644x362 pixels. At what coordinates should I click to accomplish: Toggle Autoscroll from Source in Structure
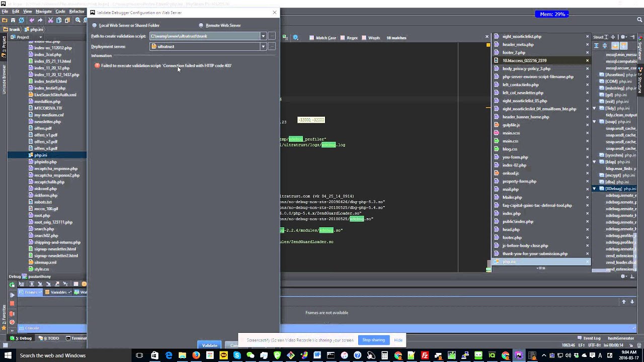point(624,46)
